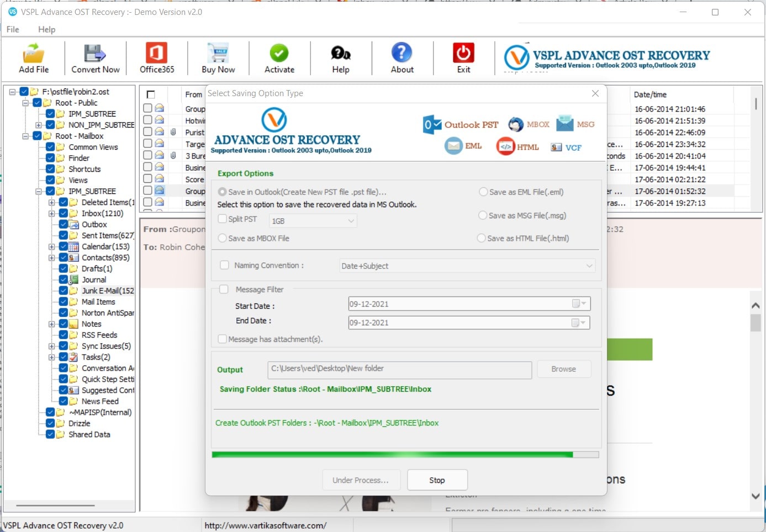
Task: Open the File menu
Action: (x=13, y=29)
